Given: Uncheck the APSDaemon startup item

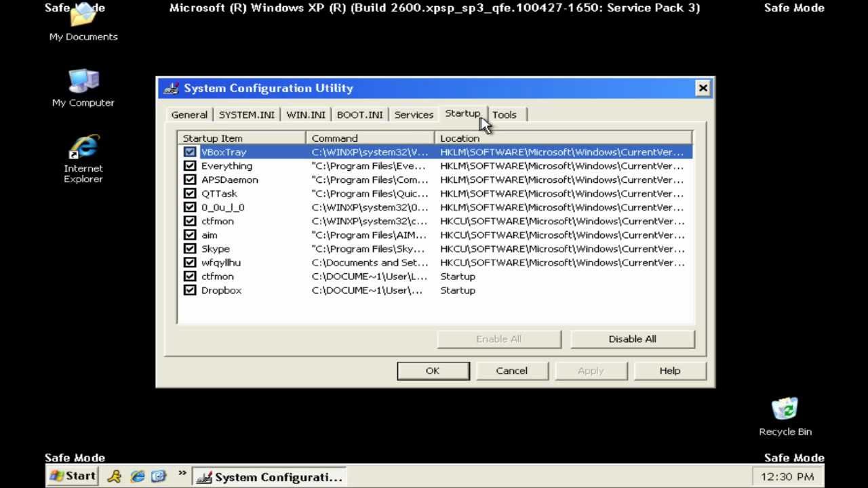Looking at the screenshot, I should pos(190,180).
